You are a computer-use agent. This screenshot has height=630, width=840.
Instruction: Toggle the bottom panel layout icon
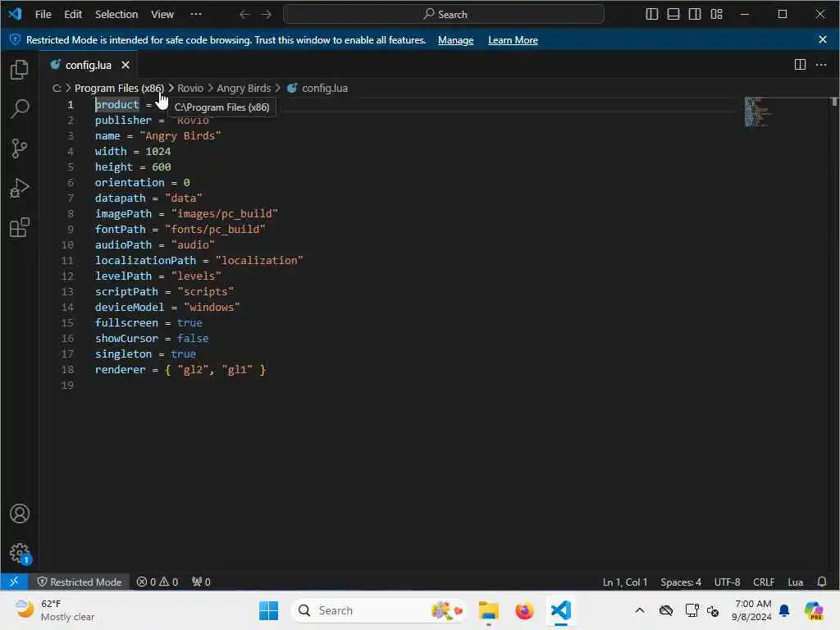coord(673,15)
